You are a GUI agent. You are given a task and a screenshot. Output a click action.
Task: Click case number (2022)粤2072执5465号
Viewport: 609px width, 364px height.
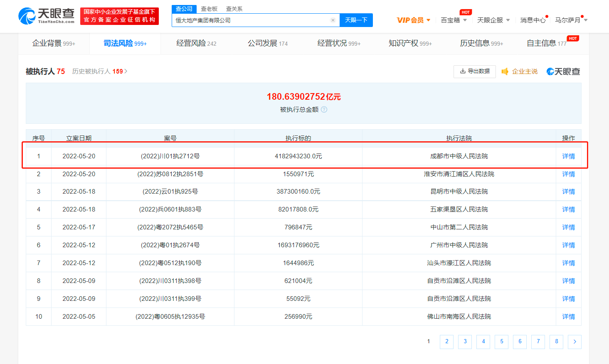point(170,227)
